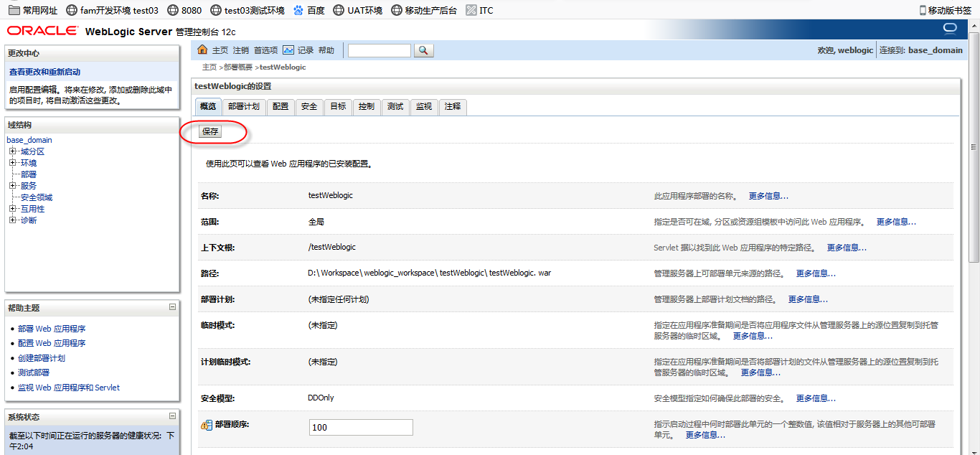980x455 pixels.
Task: Open help topic 配置 Web 应用程序
Action: click(52, 343)
